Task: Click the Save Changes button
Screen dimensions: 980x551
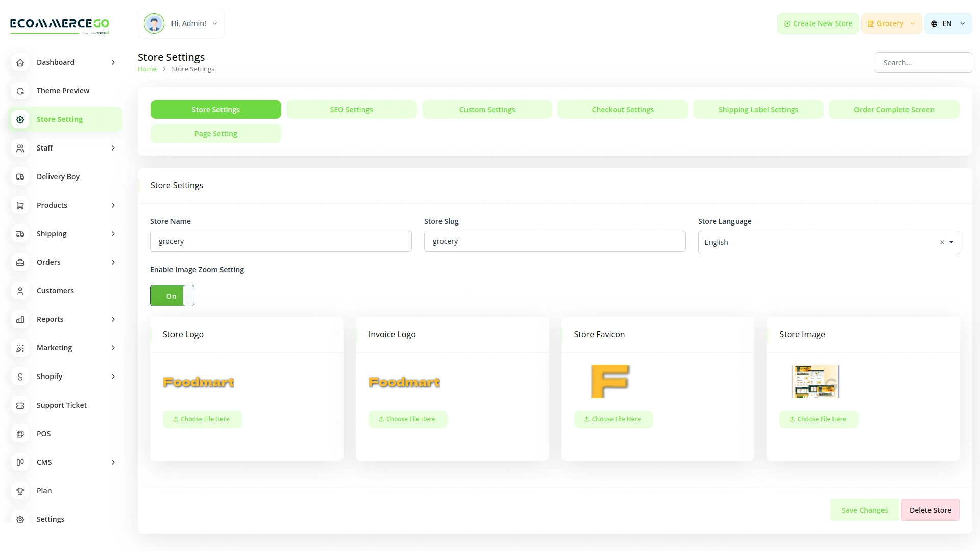Action: click(864, 510)
